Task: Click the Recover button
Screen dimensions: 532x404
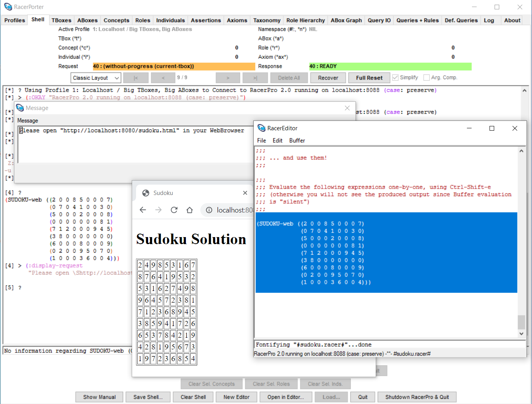Action: [328, 78]
